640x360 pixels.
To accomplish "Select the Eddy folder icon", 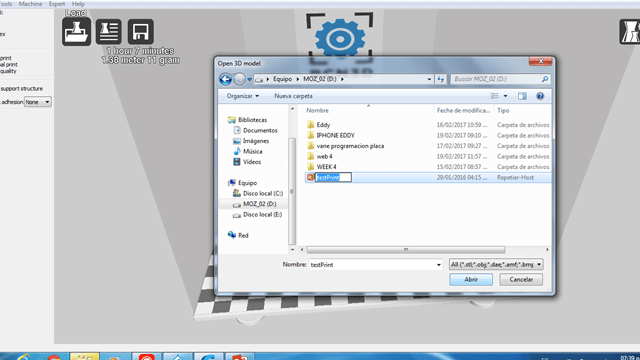I will tap(311, 125).
